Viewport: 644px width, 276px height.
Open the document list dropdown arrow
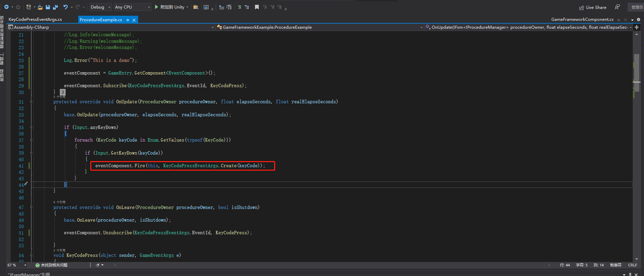tap(632, 20)
